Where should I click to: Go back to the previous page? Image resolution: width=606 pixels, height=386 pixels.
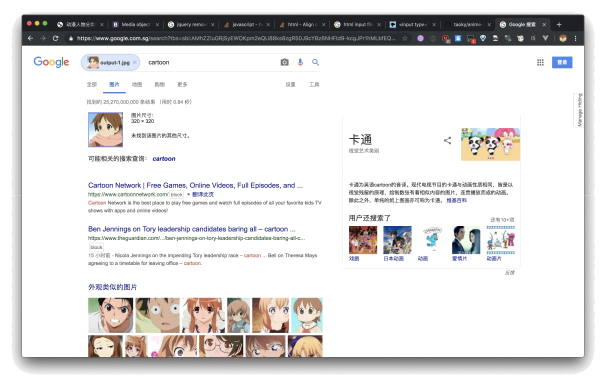pyautogui.click(x=31, y=38)
